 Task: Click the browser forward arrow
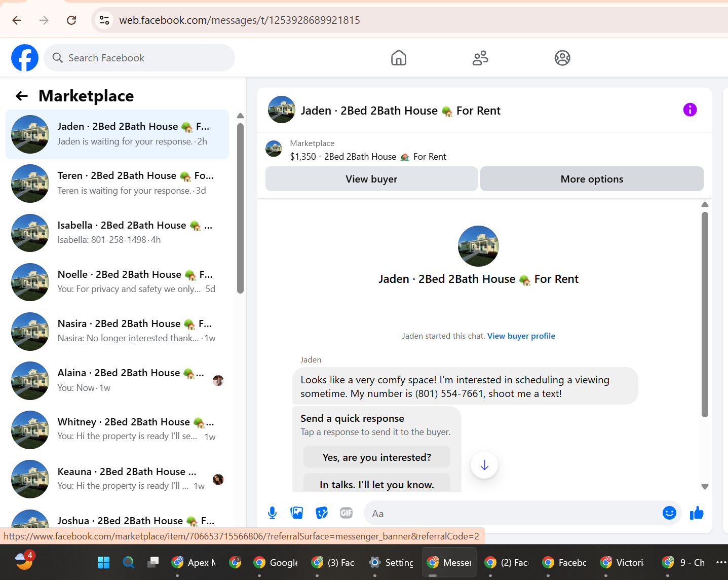44,20
